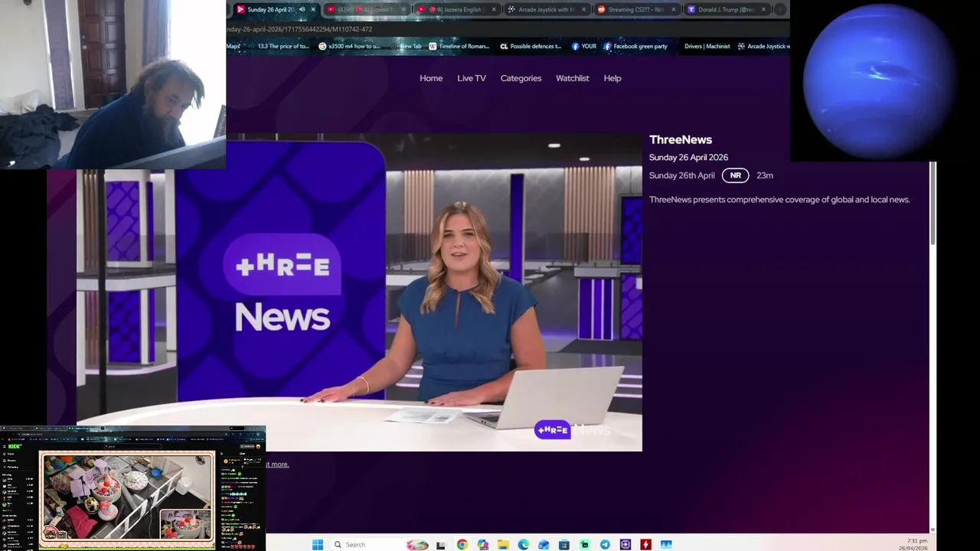Open Drivers | Machinist bookmark
Screen dimensions: 980x551
[x=707, y=46]
